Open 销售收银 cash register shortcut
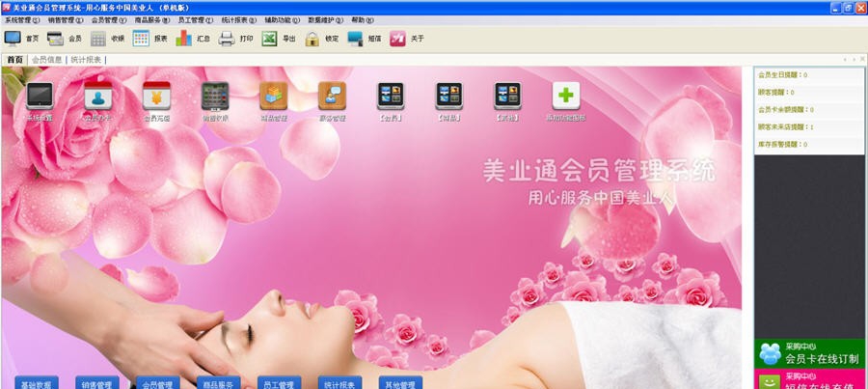The image size is (868, 389). pos(215,96)
